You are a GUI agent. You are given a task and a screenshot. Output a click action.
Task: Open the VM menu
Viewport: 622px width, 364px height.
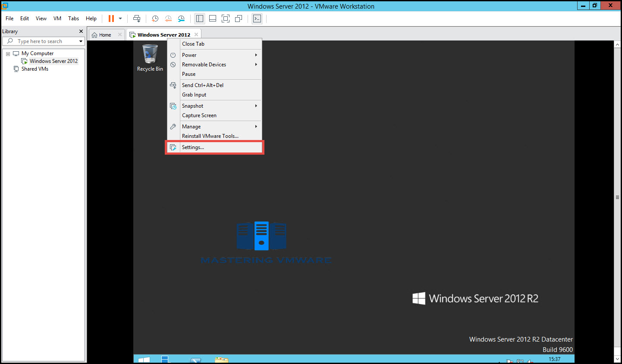pyautogui.click(x=57, y=19)
